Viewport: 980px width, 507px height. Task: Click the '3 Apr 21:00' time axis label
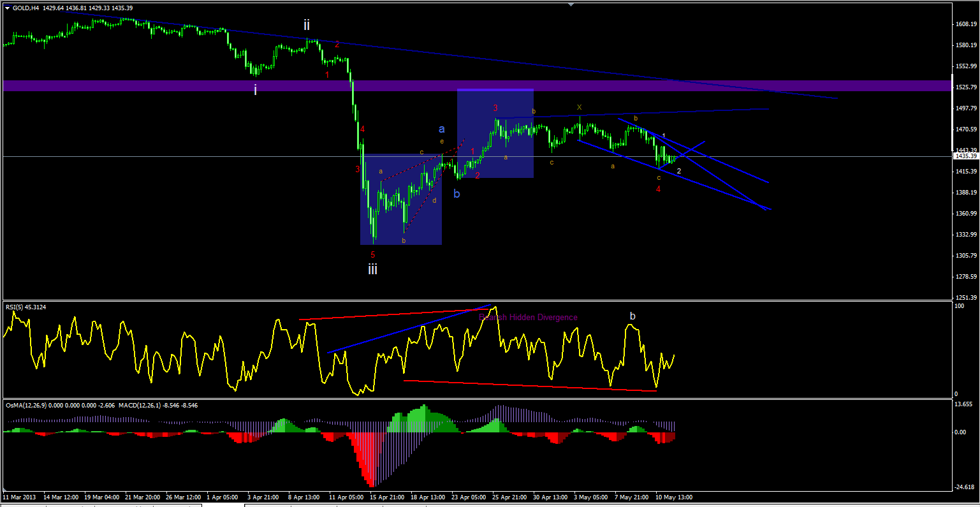(263, 497)
